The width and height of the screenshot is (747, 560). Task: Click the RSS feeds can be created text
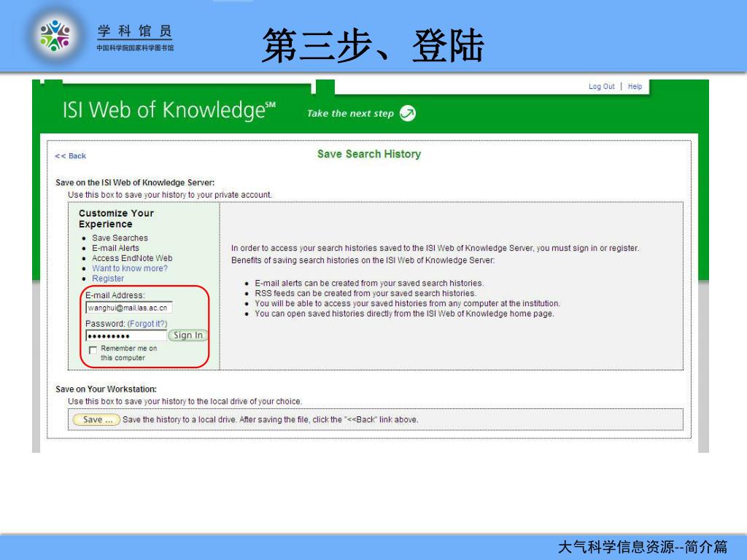pyautogui.click(x=365, y=293)
